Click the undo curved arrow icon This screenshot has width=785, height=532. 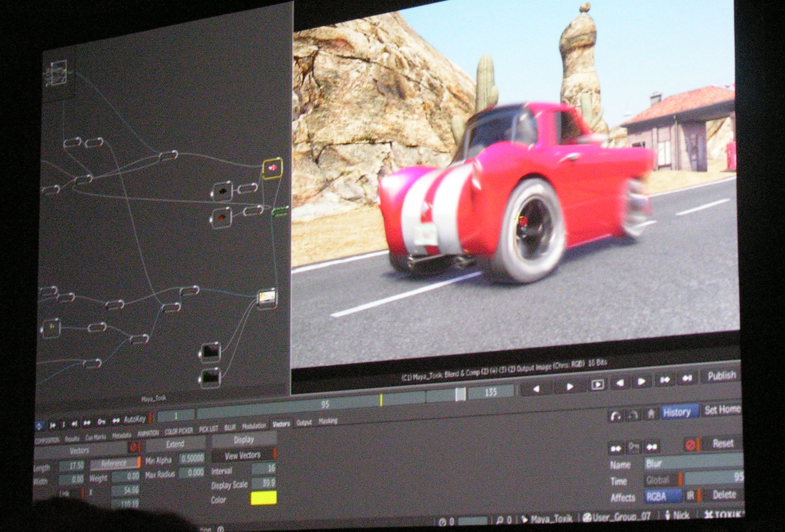point(616,416)
